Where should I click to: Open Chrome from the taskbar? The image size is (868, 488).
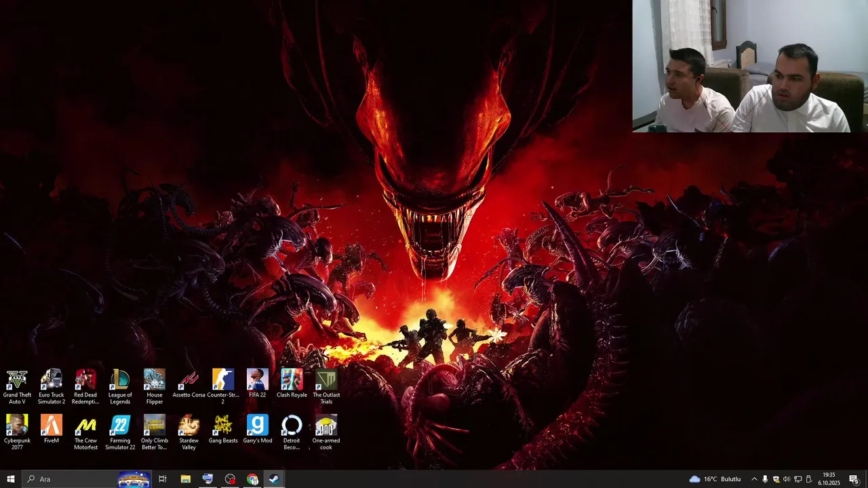pyautogui.click(x=252, y=479)
